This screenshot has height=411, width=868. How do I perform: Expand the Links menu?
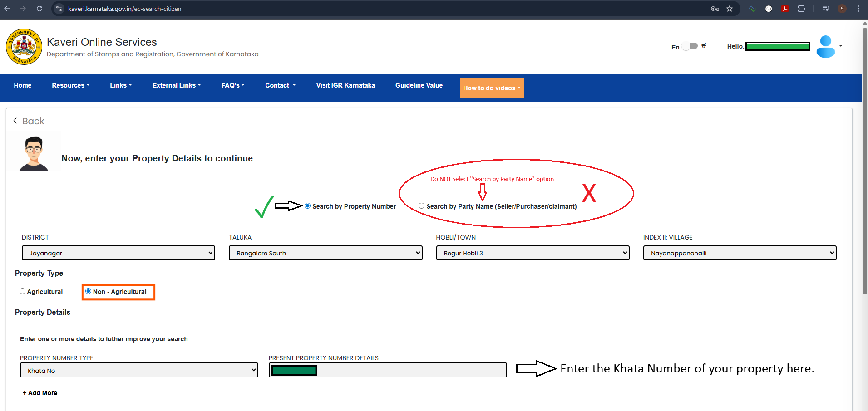tap(121, 85)
